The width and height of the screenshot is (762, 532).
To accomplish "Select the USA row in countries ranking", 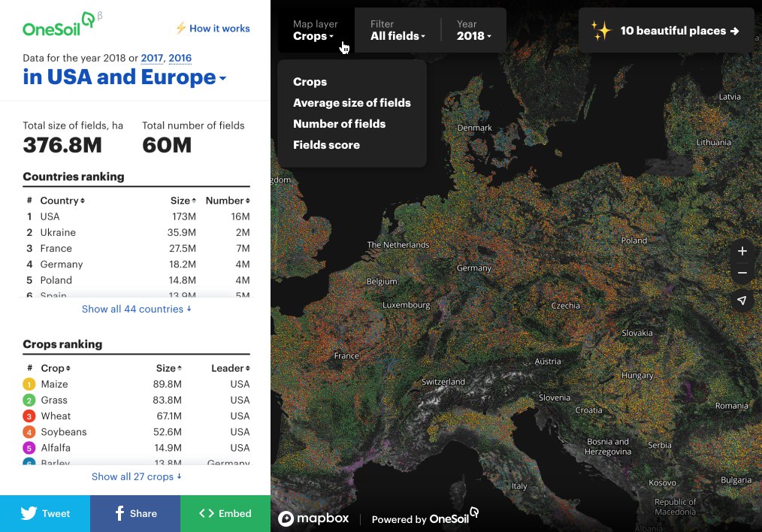I will click(137, 216).
